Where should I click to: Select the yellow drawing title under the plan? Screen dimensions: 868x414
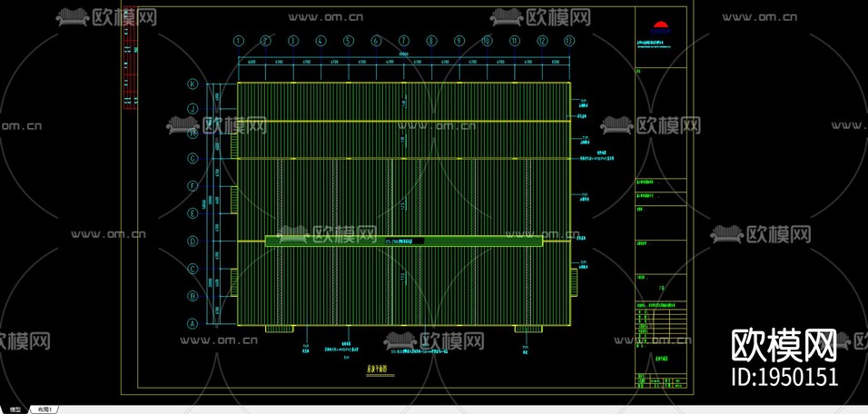(x=377, y=368)
